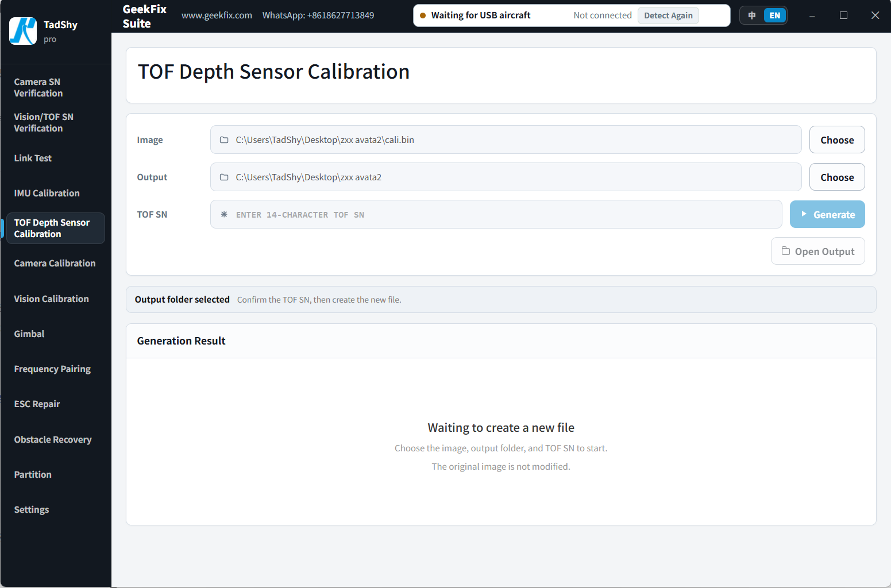Maximize the application window
This screenshot has height=588, width=891.
[x=843, y=16]
